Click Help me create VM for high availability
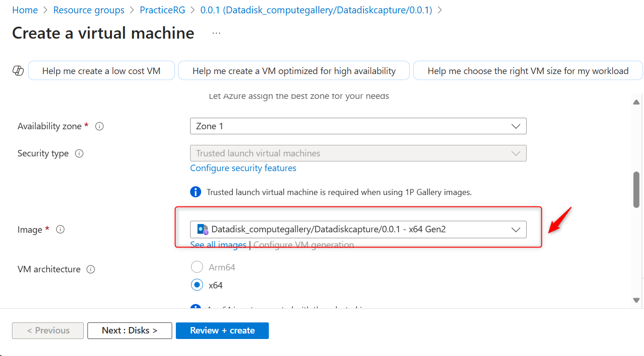Viewport: 644px width, 356px height. 294,71
